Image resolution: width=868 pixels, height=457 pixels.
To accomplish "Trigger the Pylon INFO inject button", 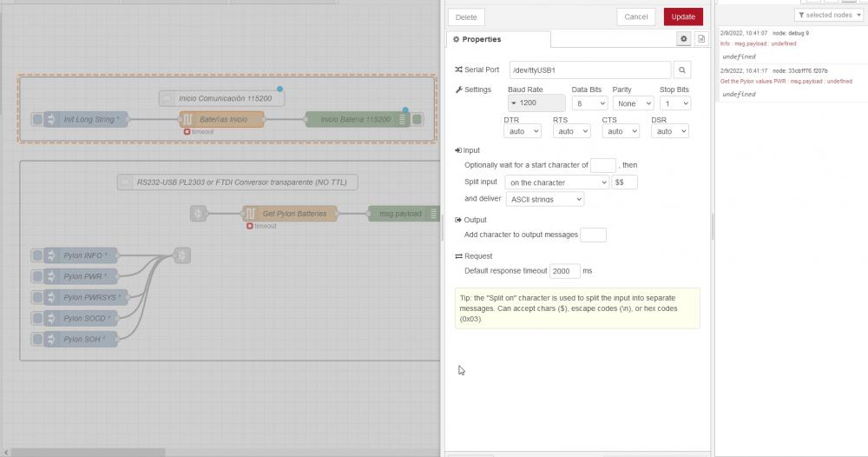I will (x=37, y=255).
